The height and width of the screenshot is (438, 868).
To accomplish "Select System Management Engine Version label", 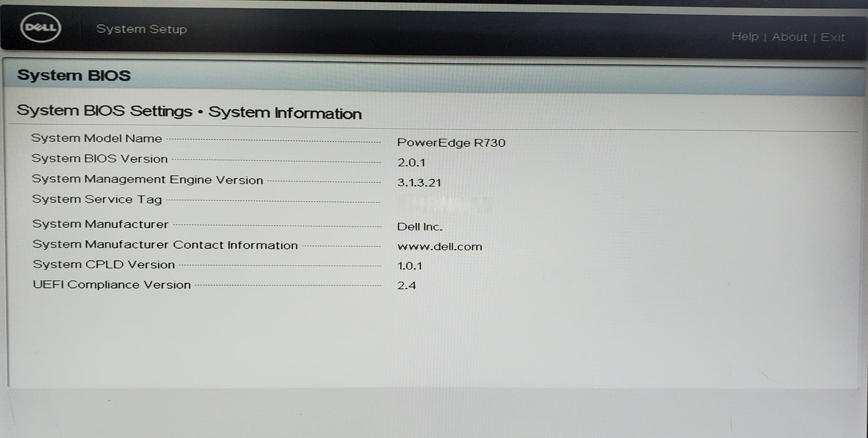I will (x=147, y=180).
